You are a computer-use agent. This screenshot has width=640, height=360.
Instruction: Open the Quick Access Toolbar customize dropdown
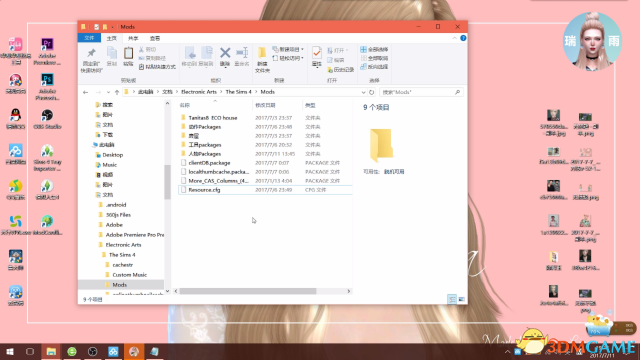pyautogui.click(x=113, y=27)
